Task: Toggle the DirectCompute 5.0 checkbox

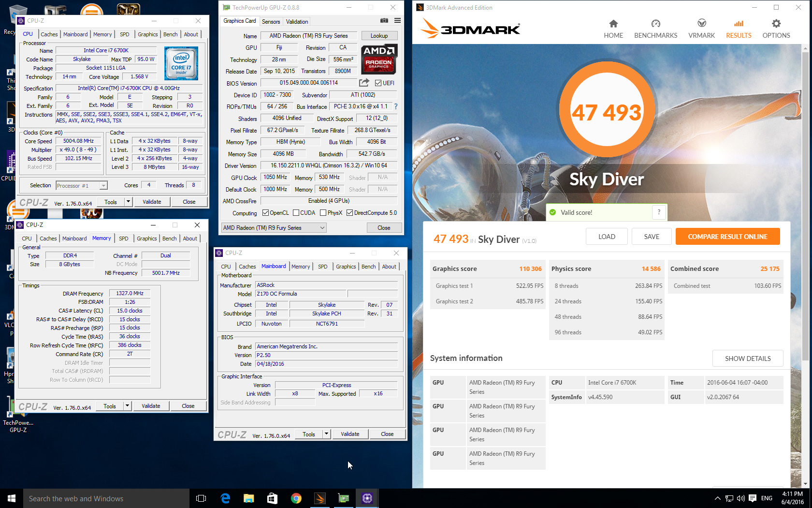Action: click(x=349, y=213)
